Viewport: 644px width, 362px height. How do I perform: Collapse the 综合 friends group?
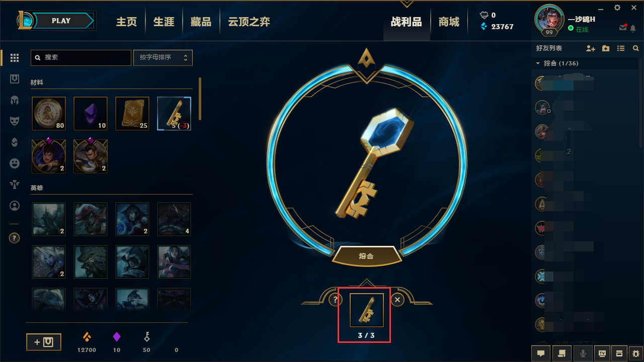click(538, 63)
